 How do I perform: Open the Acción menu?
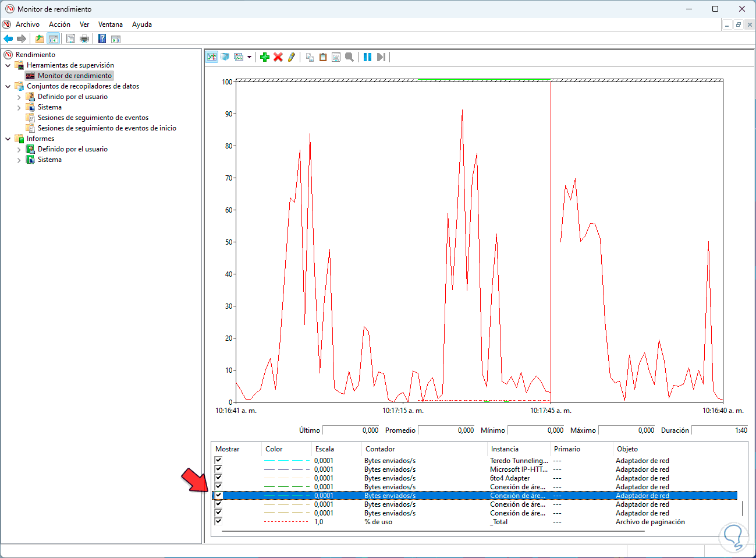(x=59, y=24)
